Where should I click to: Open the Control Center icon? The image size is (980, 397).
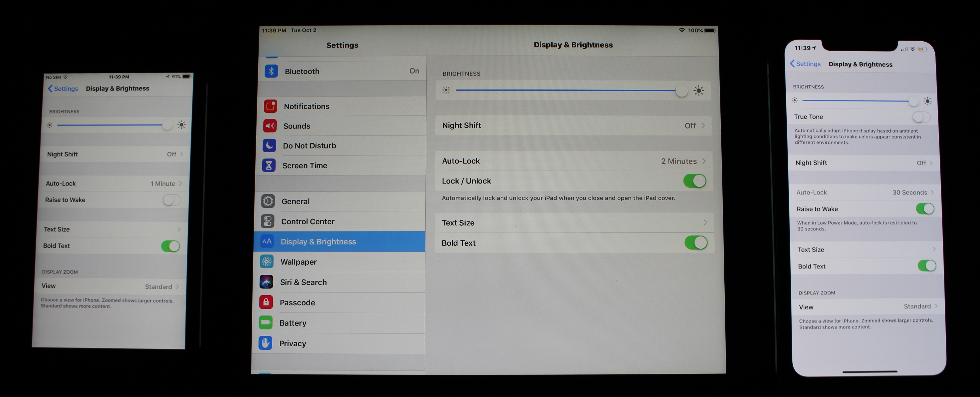[x=267, y=221]
